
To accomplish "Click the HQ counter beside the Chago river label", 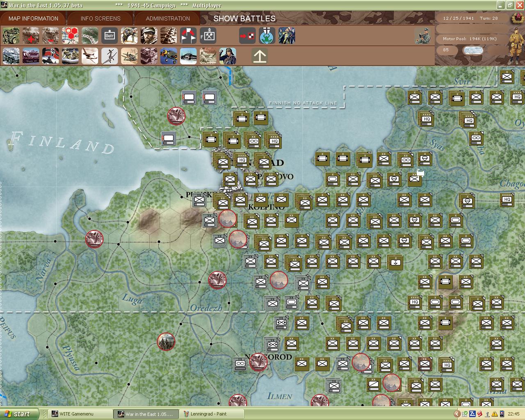I will tap(507, 200).
